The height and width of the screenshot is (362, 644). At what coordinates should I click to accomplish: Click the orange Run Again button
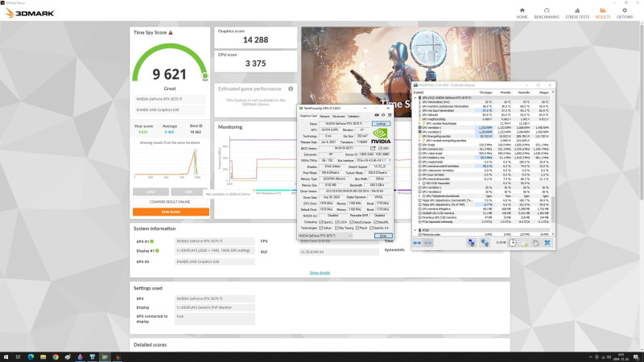171,212
